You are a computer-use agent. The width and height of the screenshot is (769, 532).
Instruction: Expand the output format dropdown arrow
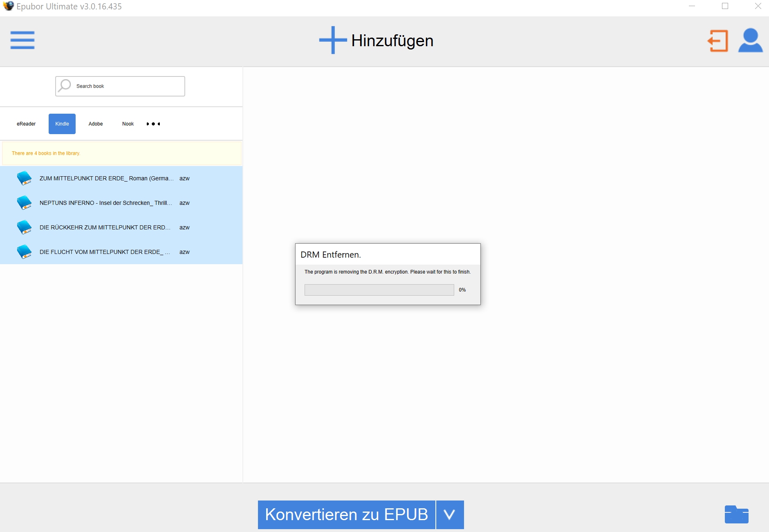coord(450,514)
